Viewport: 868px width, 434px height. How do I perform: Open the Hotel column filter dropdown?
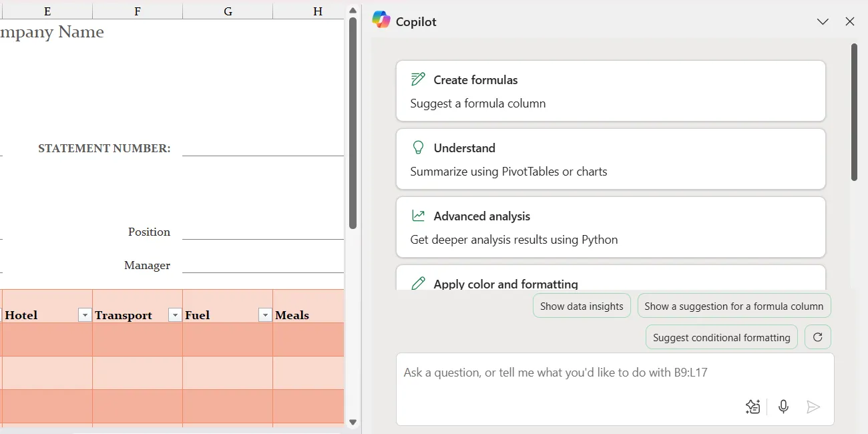(84, 314)
